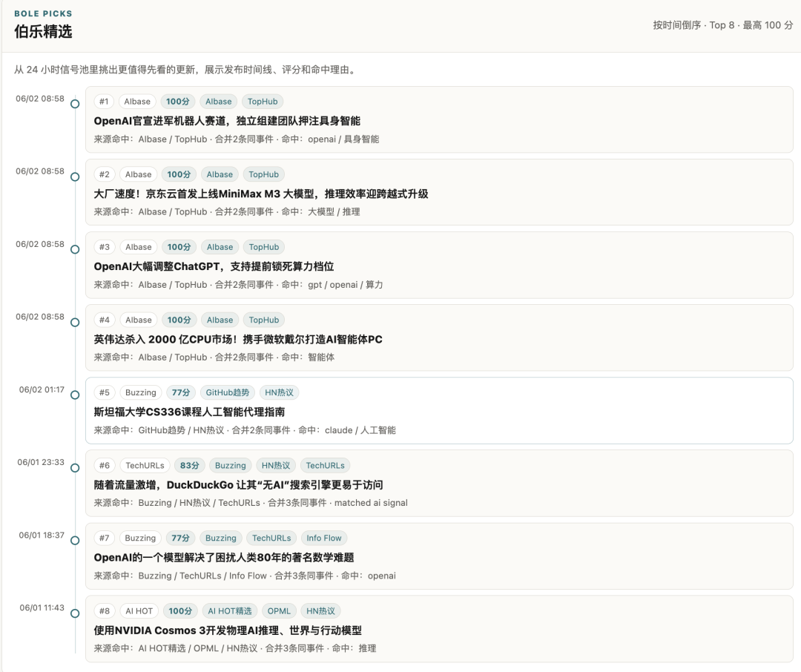Click the #7 rank badge
Image resolution: width=801 pixels, height=672 pixels.
(105, 538)
